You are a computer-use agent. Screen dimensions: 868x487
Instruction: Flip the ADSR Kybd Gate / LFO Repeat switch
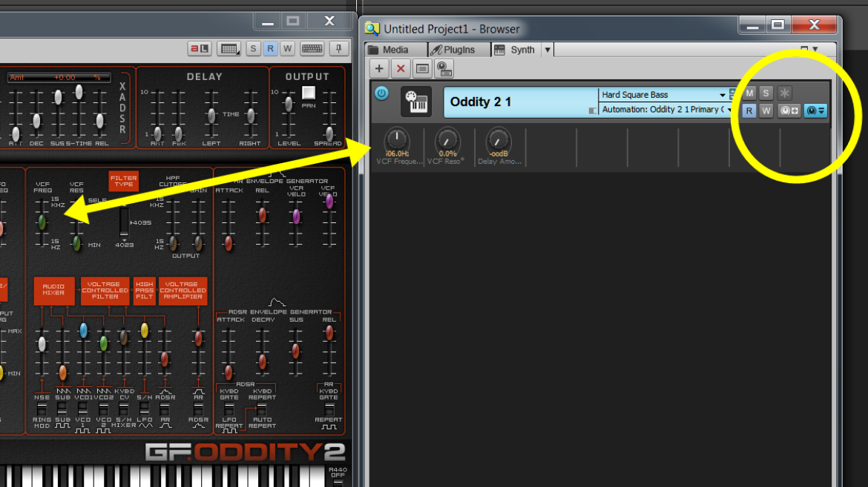[229, 409]
